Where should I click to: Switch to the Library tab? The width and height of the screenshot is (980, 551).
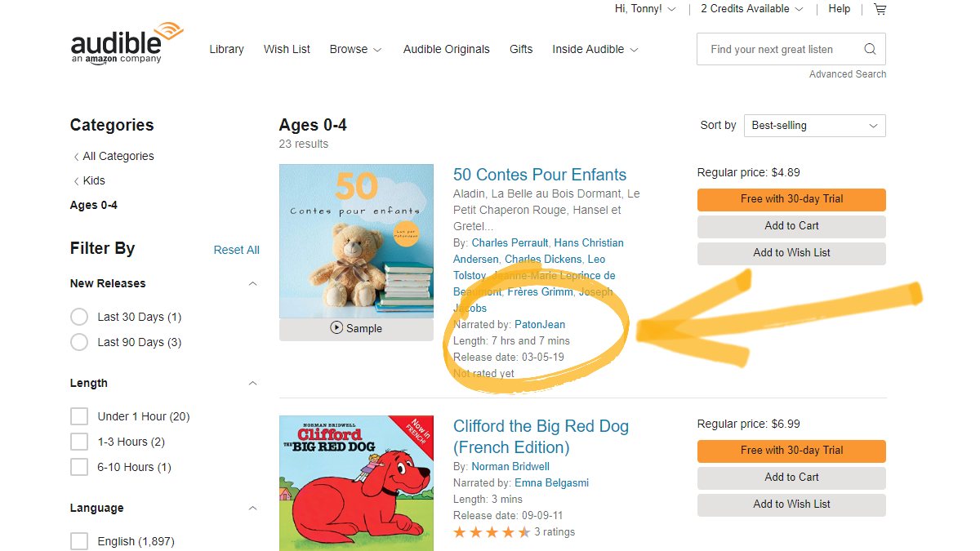point(226,49)
